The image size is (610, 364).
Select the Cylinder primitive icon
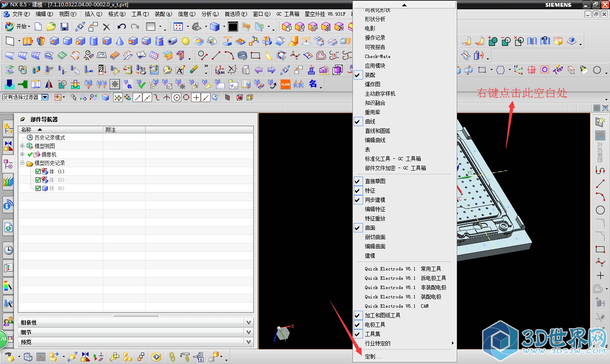[94, 41]
